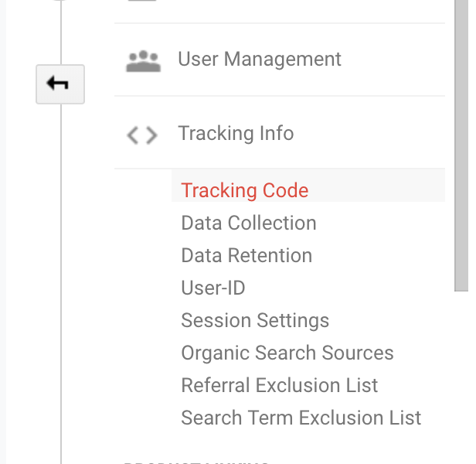
Task: Click the cut-off heading below Search Term Exclusion List
Action: (195, 462)
